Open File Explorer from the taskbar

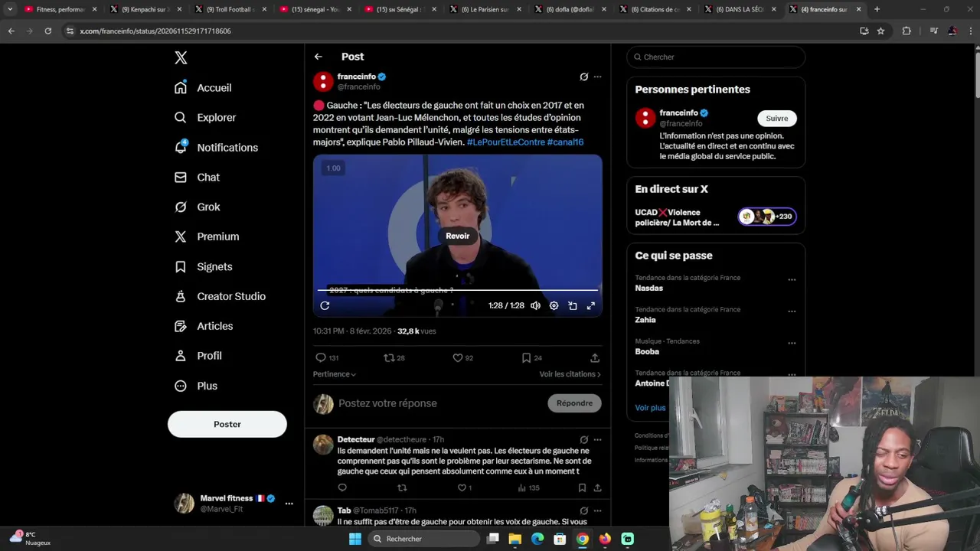pos(514,539)
